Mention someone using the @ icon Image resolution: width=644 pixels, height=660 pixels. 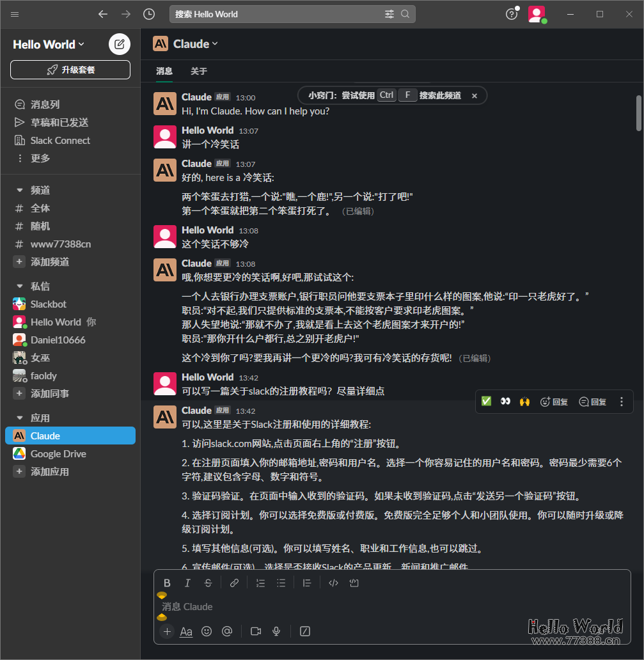[x=227, y=631]
